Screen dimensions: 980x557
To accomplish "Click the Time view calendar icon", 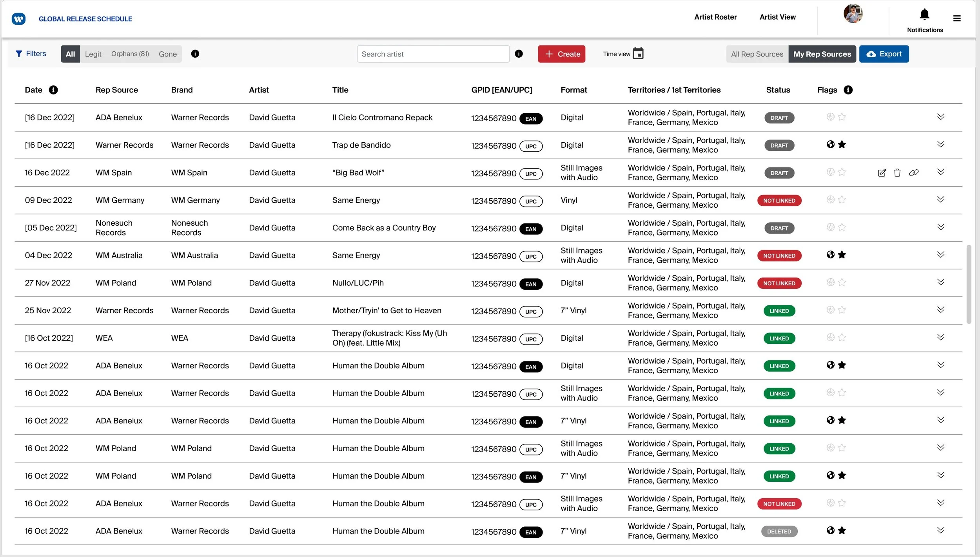I will pyautogui.click(x=638, y=54).
